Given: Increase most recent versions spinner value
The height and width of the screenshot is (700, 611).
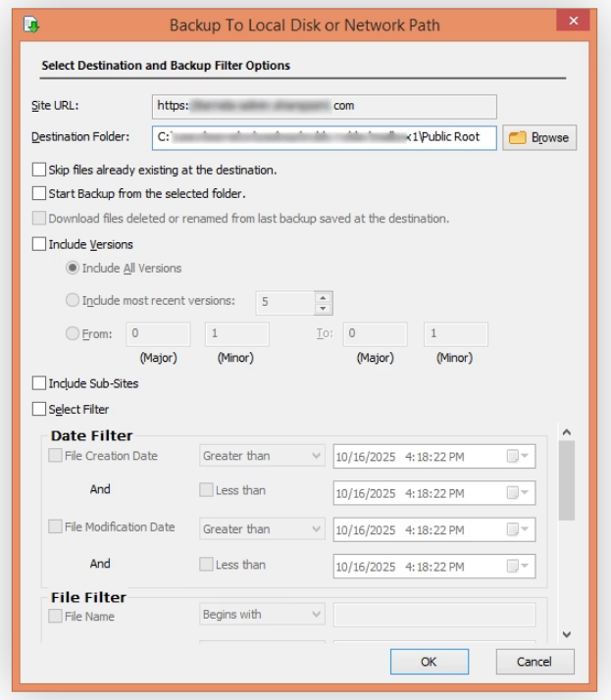Looking at the screenshot, I should pos(324,297).
